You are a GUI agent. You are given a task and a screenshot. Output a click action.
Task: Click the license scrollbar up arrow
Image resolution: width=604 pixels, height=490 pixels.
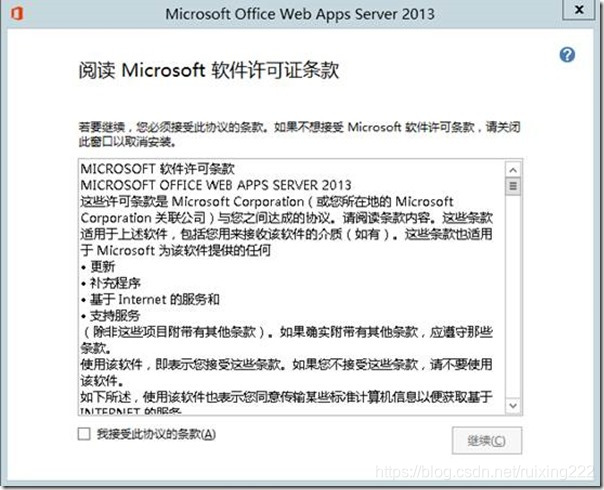click(513, 169)
